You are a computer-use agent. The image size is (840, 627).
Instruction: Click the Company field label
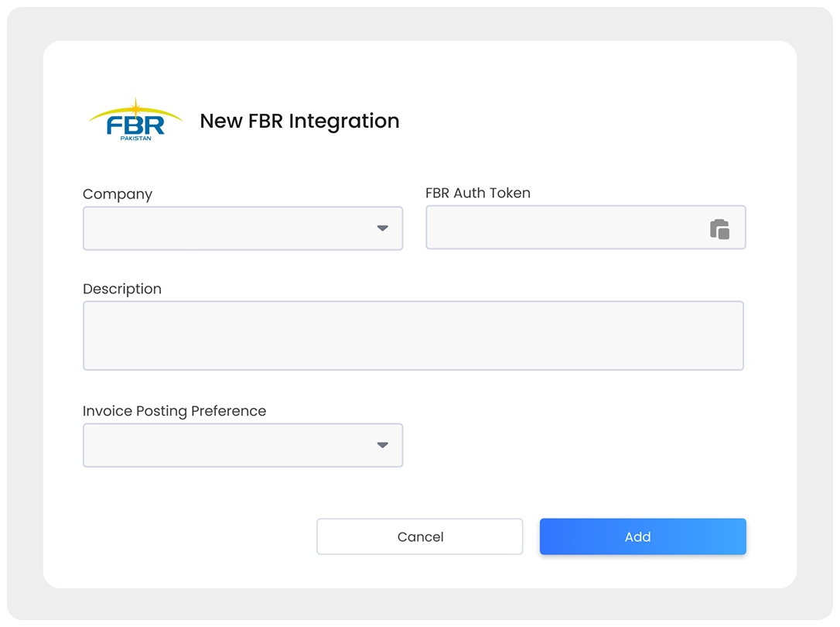click(118, 194)
